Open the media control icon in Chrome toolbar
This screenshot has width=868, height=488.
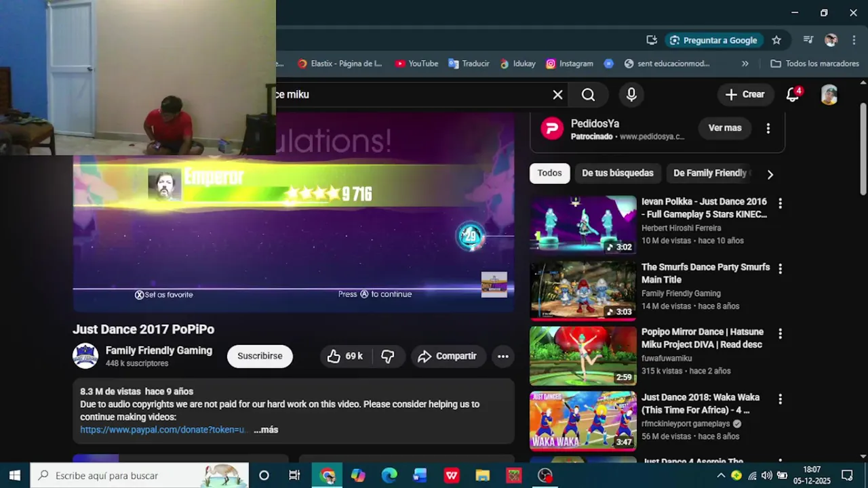point(808,40)
